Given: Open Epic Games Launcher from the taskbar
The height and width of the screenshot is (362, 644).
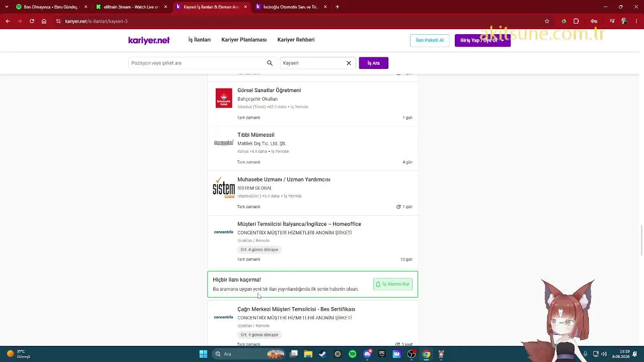Looking at the screenshot, I should coord(382,354).
